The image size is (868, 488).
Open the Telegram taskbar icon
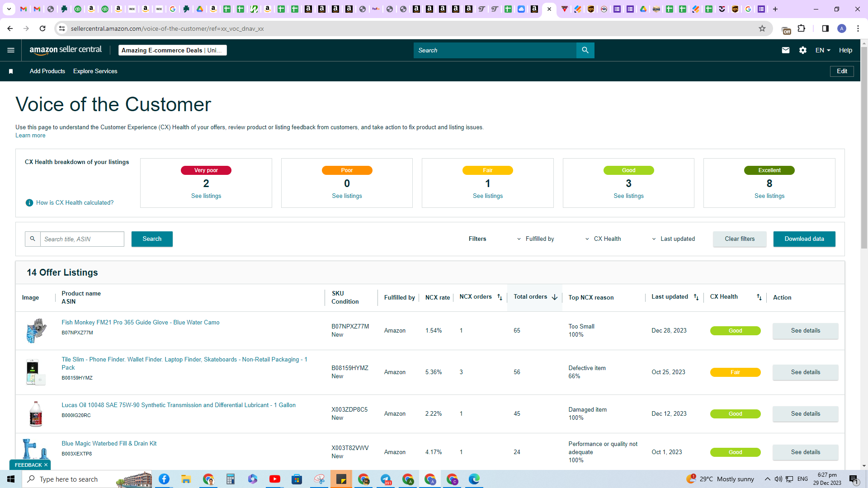click(x=386, y=479)
